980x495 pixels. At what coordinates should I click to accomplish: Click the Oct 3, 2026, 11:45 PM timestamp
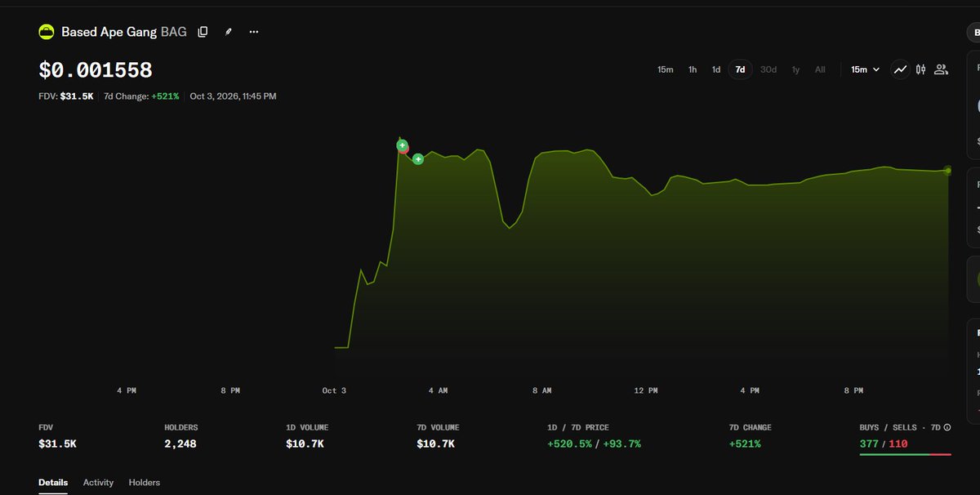(x=234, y=96)
